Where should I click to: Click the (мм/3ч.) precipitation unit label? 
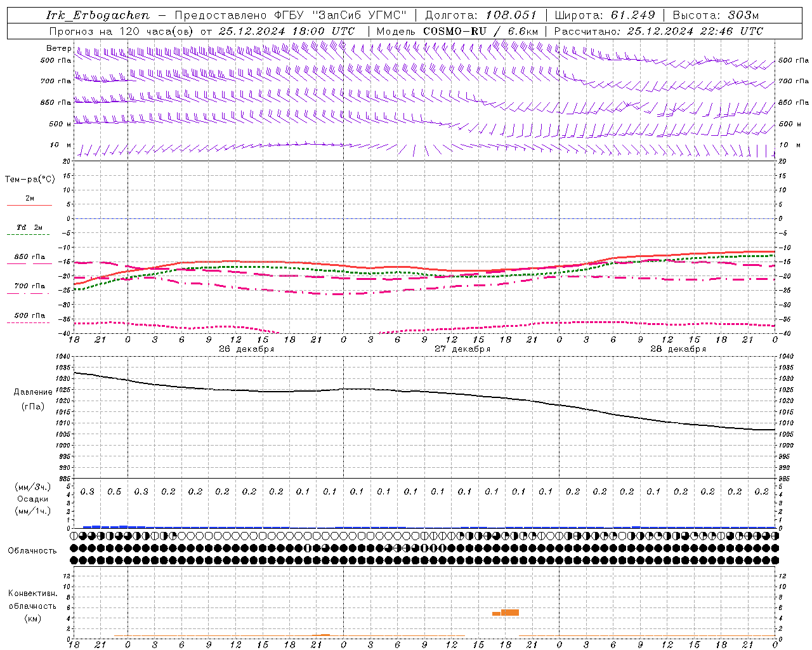coord(33,487)
